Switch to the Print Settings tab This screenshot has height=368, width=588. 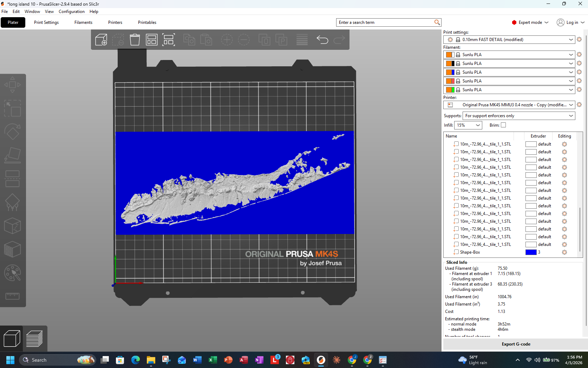pos(46,22)
